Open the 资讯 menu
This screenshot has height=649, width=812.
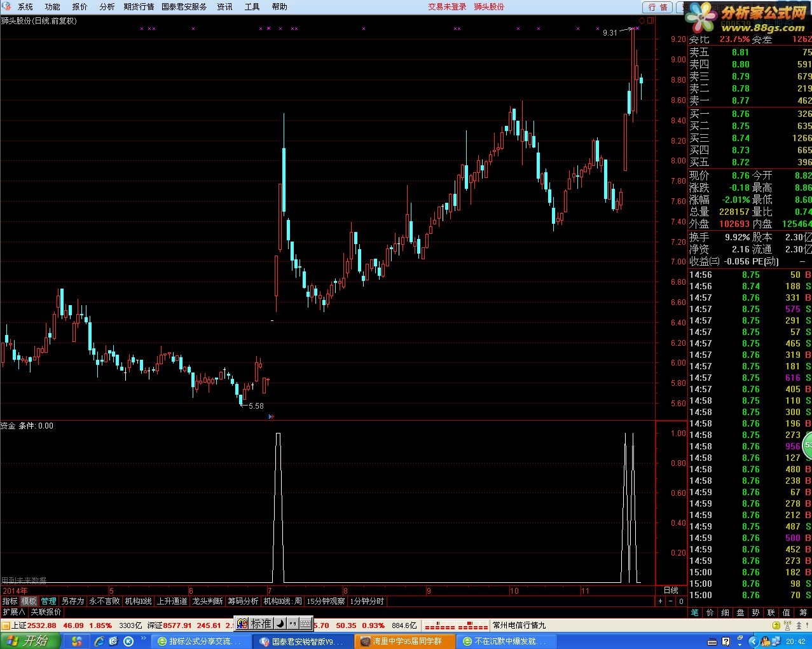pyautogui.click(x=224, y=7)
